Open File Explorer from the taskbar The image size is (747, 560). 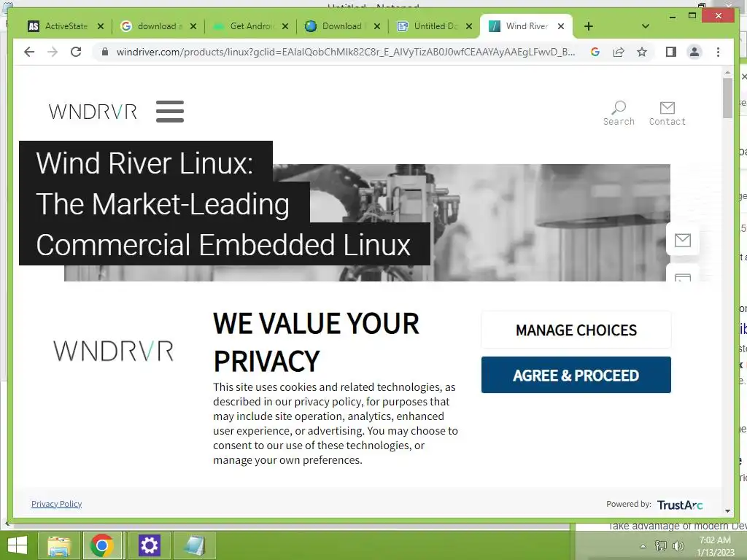[x=59, y=545]
